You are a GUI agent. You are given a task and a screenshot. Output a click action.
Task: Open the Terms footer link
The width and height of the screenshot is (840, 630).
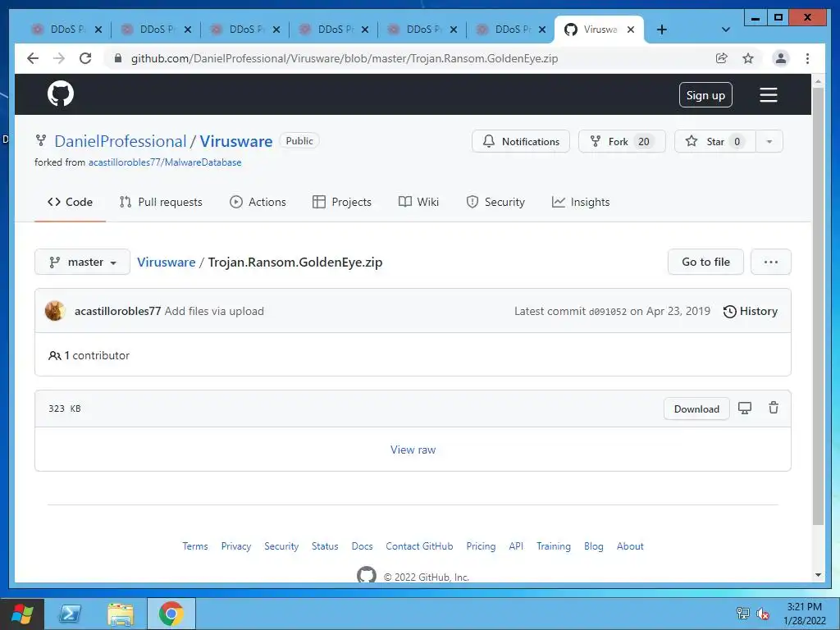click(x=195, y=546)
